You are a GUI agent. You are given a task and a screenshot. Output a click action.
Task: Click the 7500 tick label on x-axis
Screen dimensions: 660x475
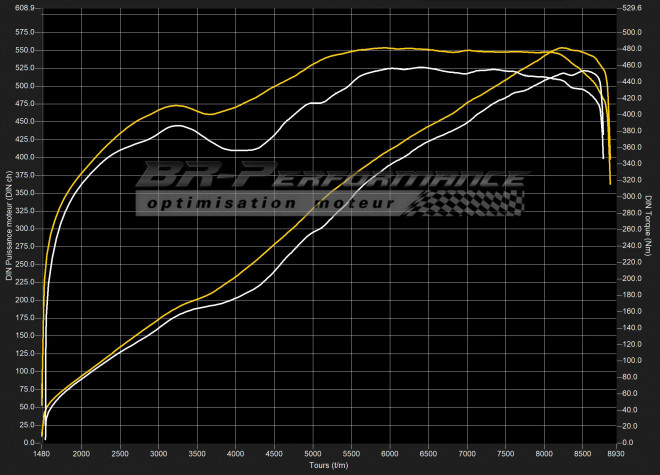[506, 453]
